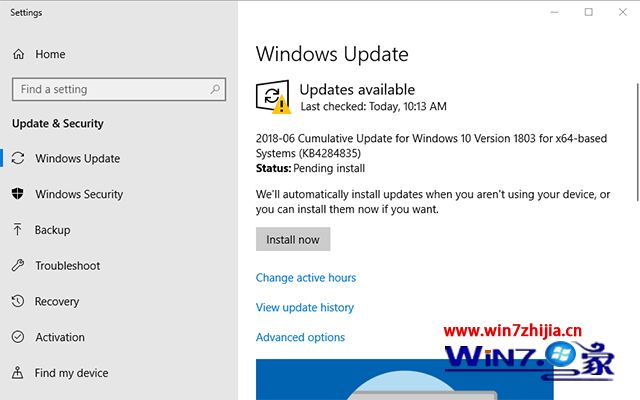The width and height of the screenshot is (640, 400).
Task: Click the Install now button
Action: click(293, 239)
